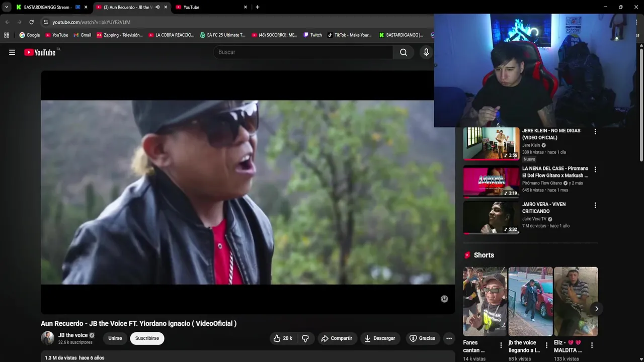Go to the YouTube home logo
Viewport: 644px width, 362px height.
click(x=40, y=52)
